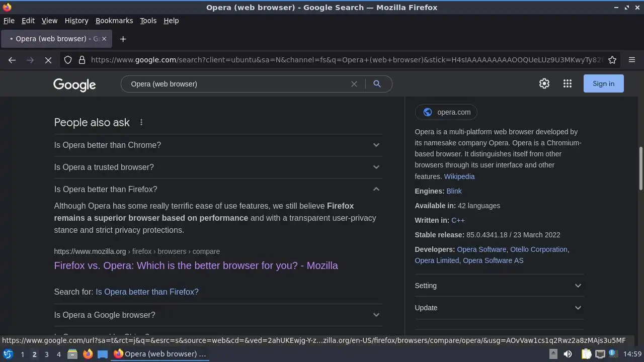
Task: Go back to previous page
Action: [12, 60]
